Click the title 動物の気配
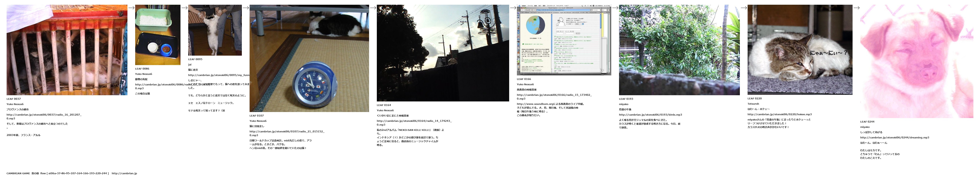The height and width of the screenshot is (178, 980). (x=141, y=80)
